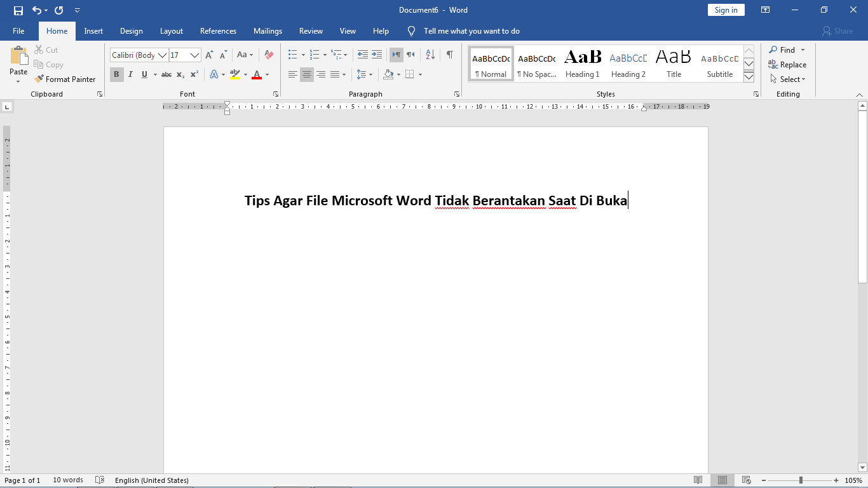Open the Bullets dropdown arrow
This screenshot has width=868, height=488.
302,55
